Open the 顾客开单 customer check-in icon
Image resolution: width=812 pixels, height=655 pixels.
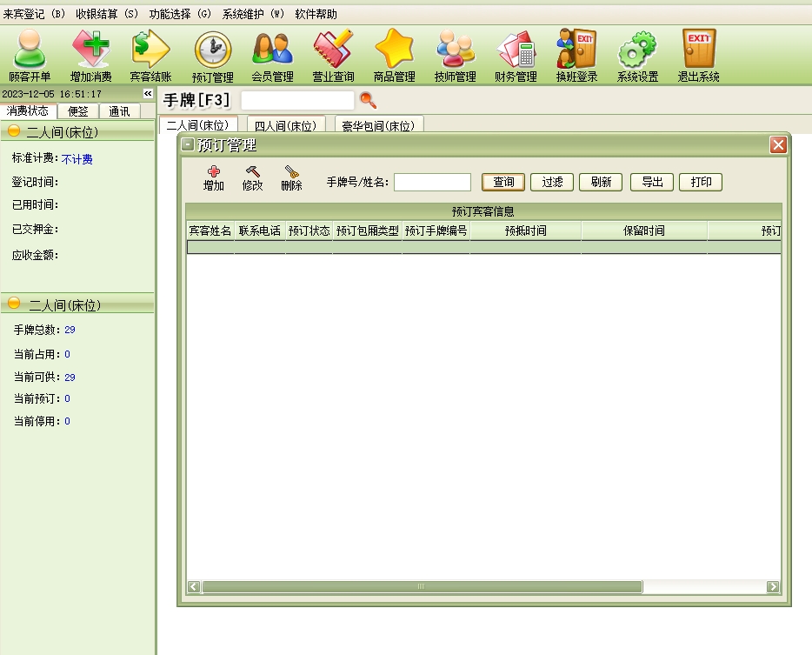coord(30,56)
